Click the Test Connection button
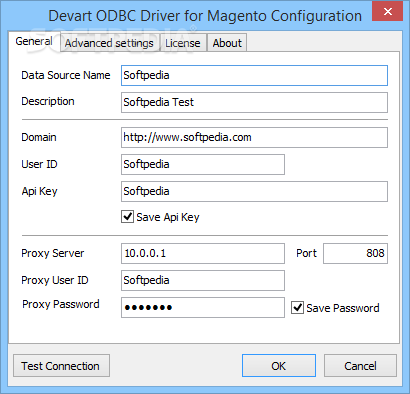The width and height of the screenshot is (410, 394). pyautogui.click(x=61, y=366)
